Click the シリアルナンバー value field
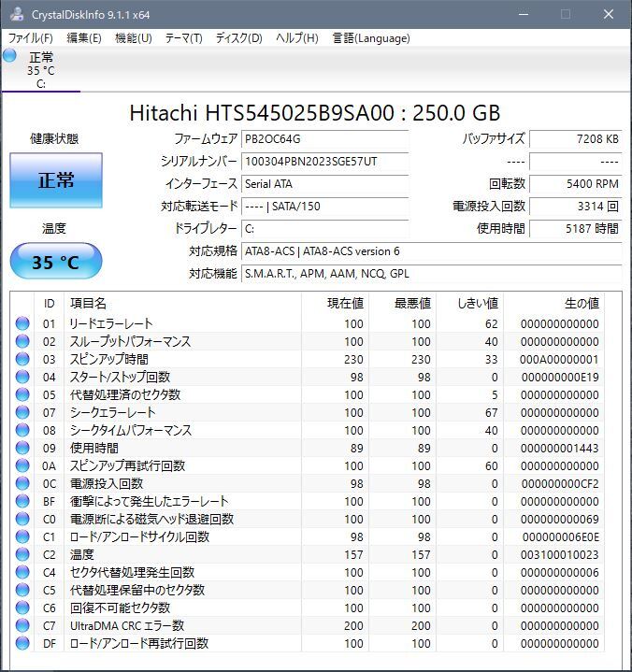632x672 pixels. pyautogui.click(x=324, y=162)
